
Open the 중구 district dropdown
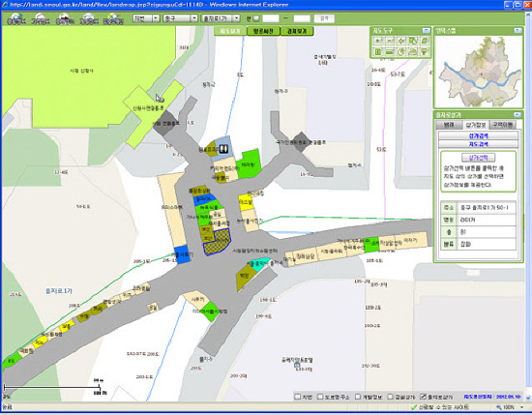180,18
